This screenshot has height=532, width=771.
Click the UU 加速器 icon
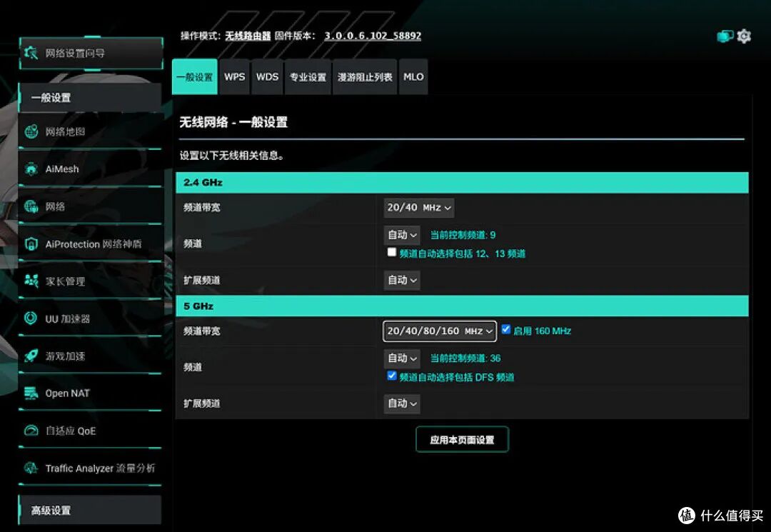pos(31,318)
